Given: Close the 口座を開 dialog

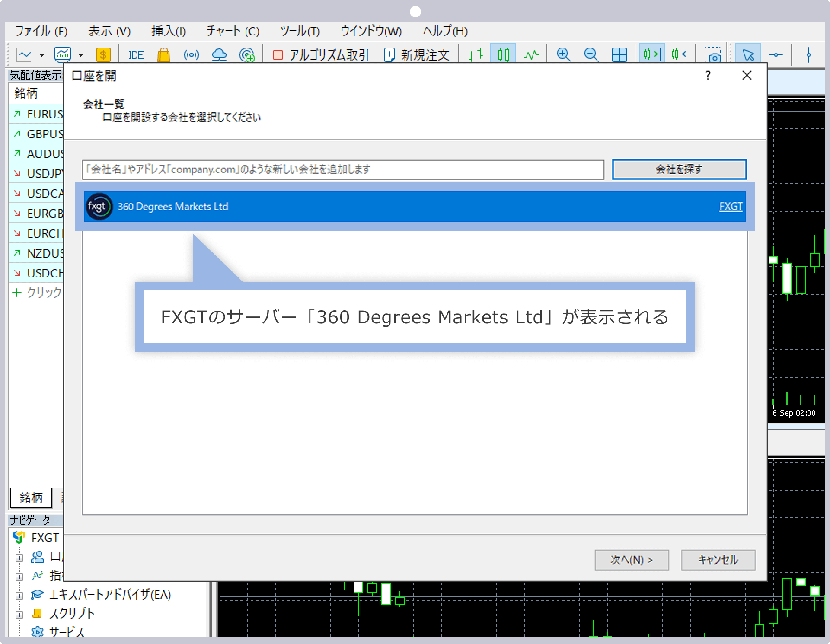Looking at the screenshot, I should click(747, 76).
